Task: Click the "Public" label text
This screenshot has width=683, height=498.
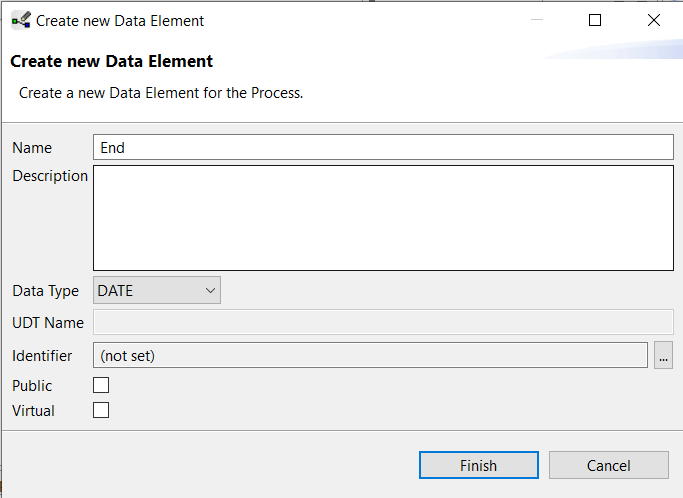Action: click(x=32, y=386)
